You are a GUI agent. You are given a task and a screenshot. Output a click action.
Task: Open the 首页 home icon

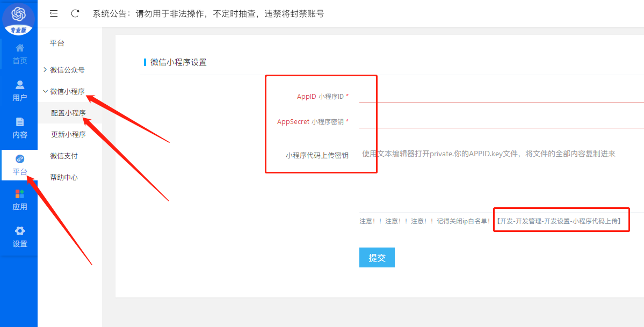(19, 48)
